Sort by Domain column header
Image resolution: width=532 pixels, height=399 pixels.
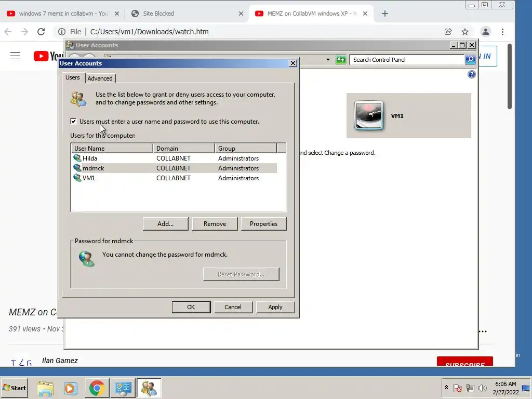pyautogui.click(x=183, y=148)
